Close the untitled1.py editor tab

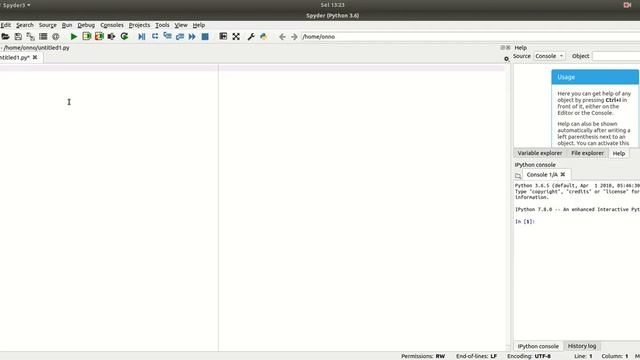pos(35,58)
